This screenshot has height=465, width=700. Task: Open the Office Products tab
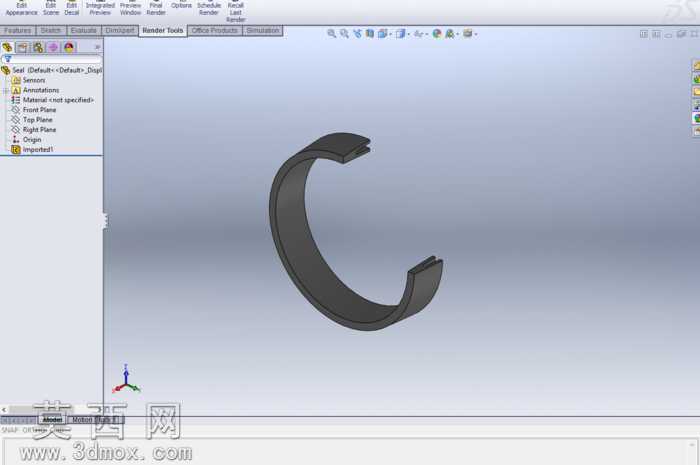215,30
